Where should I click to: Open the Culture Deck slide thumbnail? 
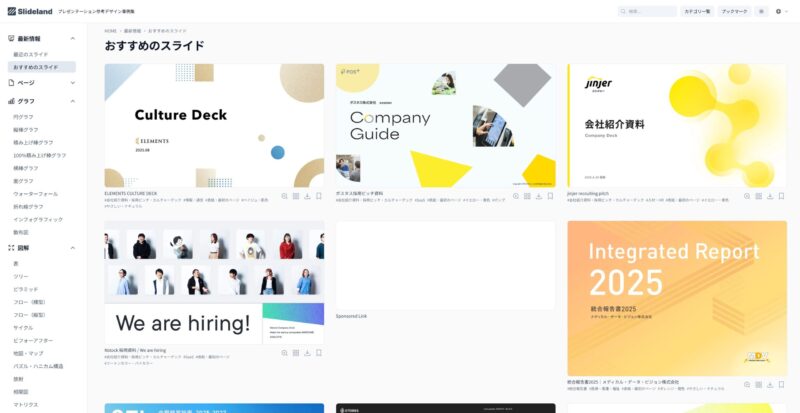click(214, 126)
